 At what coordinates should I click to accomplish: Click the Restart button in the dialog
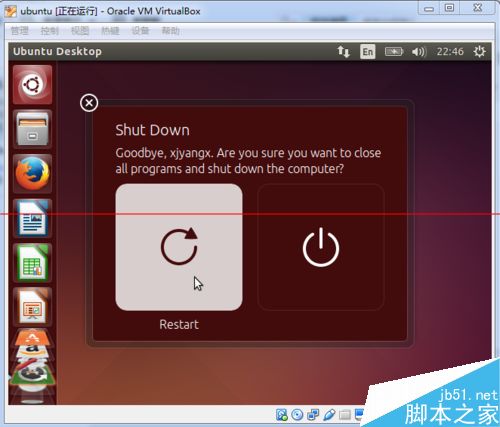(179, 247)
